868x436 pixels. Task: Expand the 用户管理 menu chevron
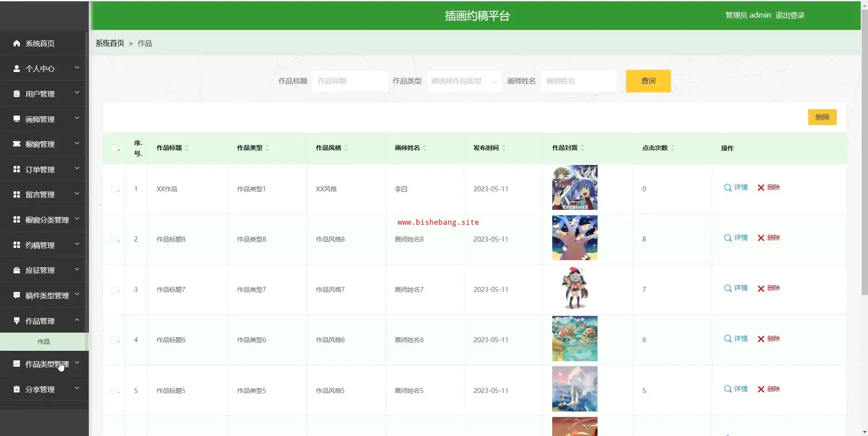coord(77,93)
